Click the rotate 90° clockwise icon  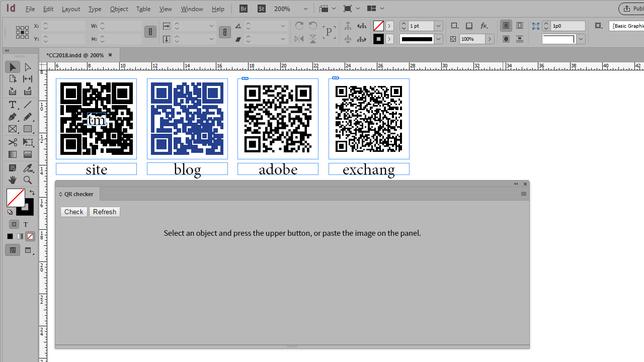pos(299,26)
